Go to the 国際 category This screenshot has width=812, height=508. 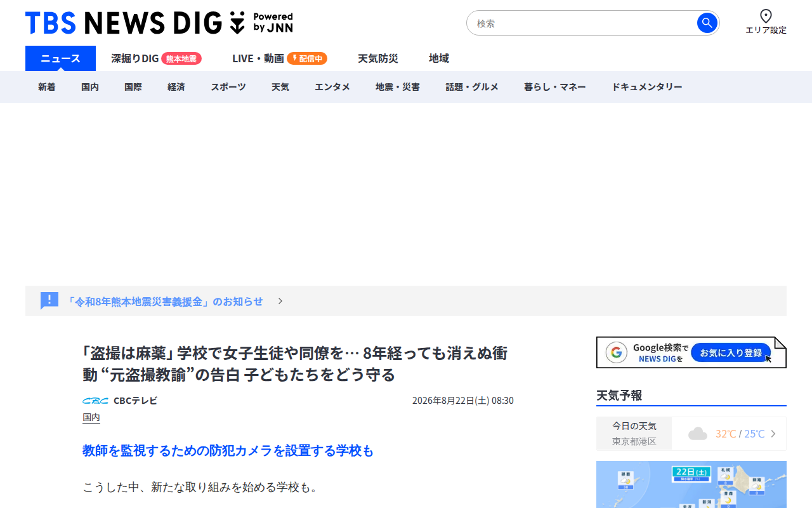click(x=133, y=87)
